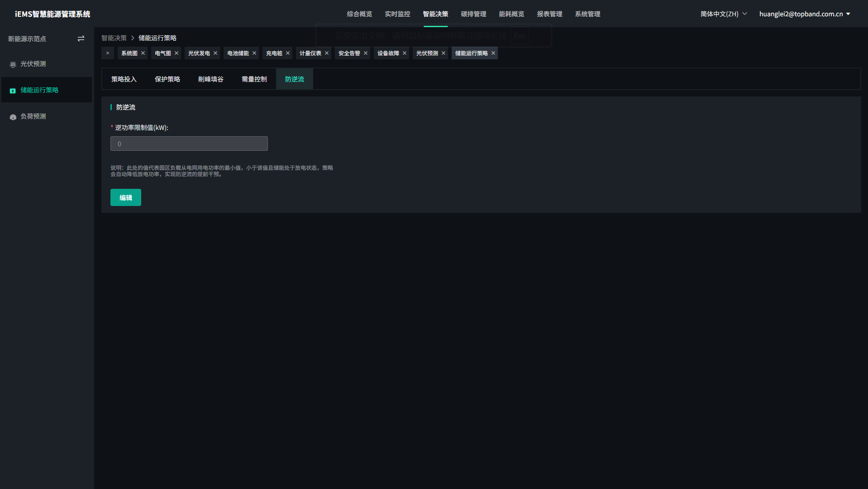Switch to the 需量控制 tab
868x489 pixels.
(x=254, y=79)
